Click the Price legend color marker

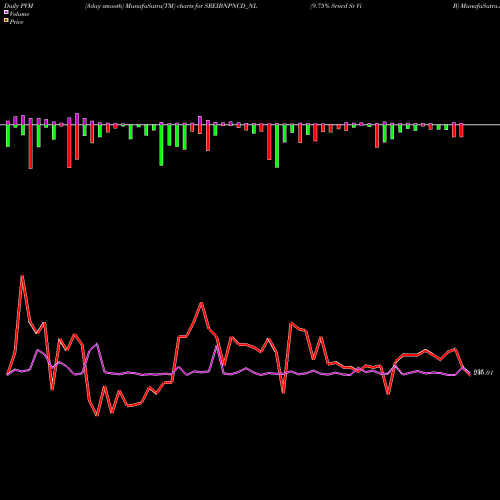[x=6, y=21]
